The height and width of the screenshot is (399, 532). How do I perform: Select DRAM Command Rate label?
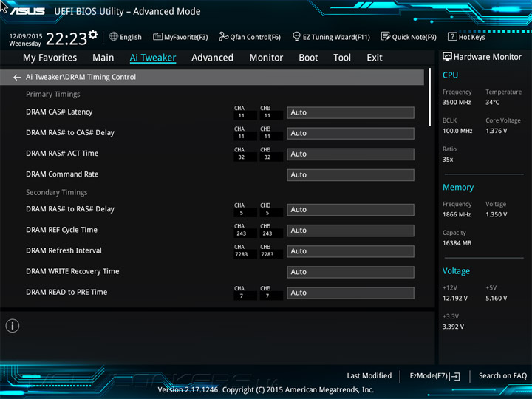point(62,174)
